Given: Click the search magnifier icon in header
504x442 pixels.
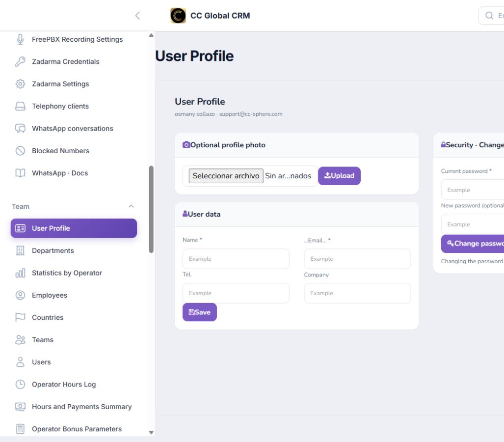Looking at the screenshot, I should click(489, 15).
